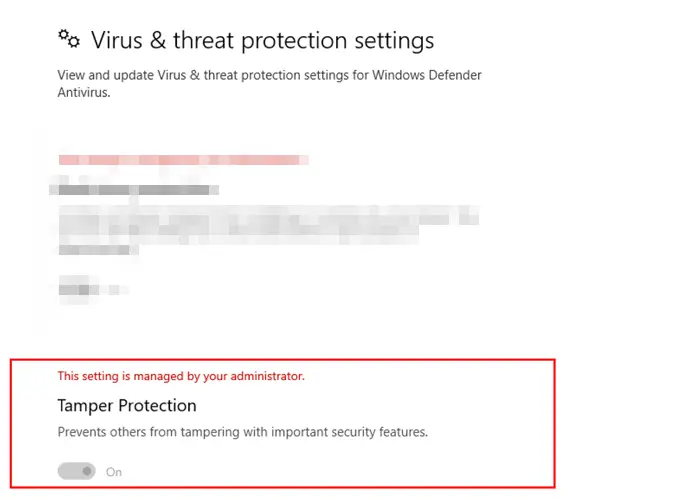
Task: Click the knob of the Tamper Protection switch
Action: 87,471
